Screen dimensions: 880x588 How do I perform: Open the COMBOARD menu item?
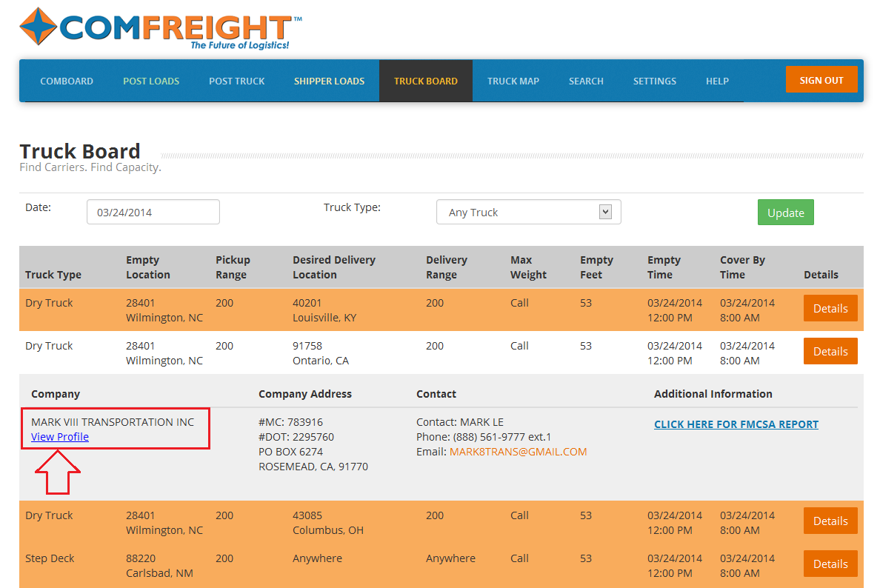(x=67, y=81)
